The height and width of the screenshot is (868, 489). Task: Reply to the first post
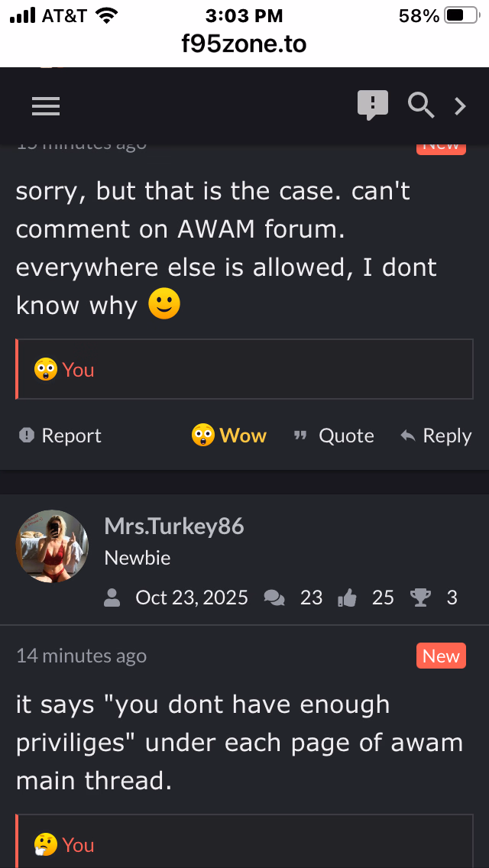pyautogui.click(x=436, y=436)
